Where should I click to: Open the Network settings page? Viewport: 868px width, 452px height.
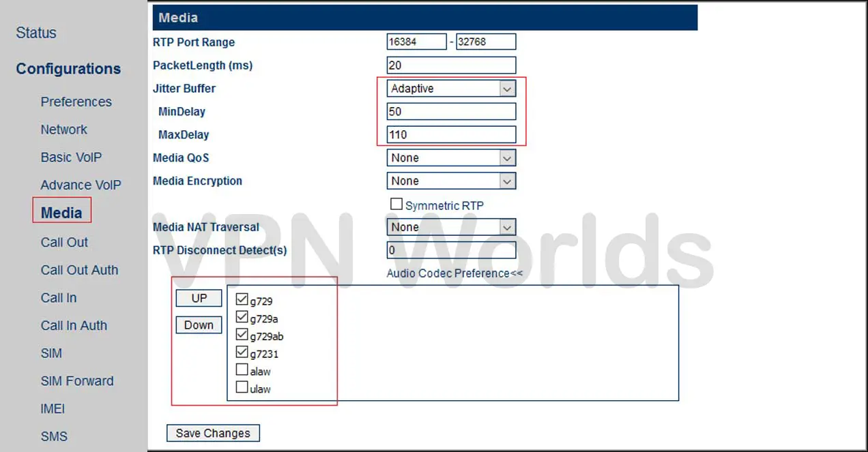(63, 130)
